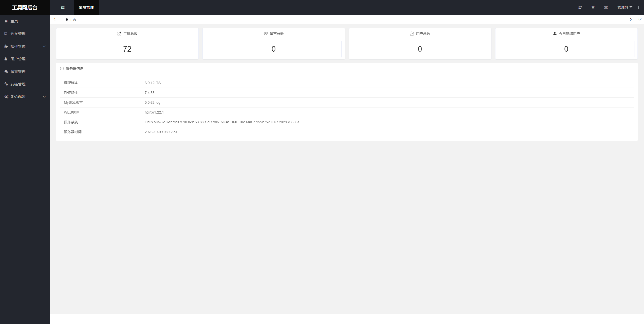Image resolution: width=644 pixels, height=324 pixels.
Task: Click the 框架版本 row label
Action: [x=71, y=83]
